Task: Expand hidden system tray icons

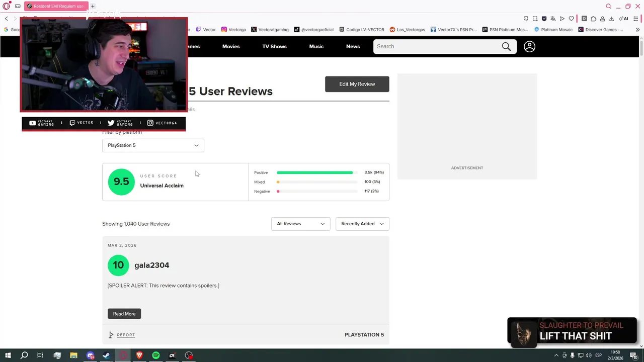Action: point(556,355)
